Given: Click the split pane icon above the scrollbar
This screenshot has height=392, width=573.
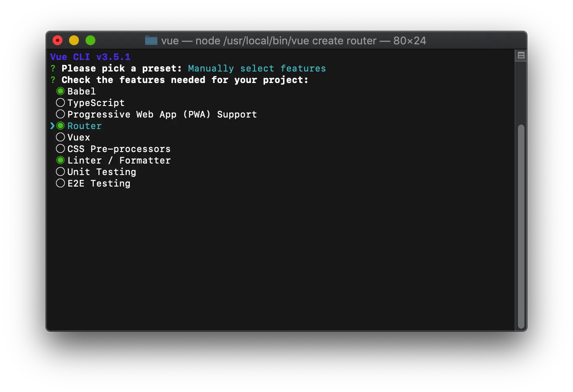Looking at the screenshot, I should [x=521, y=55].
